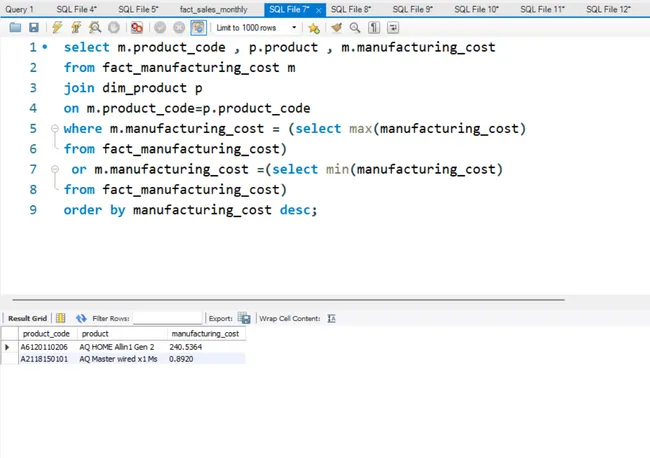Stop query execution icon
The width and height of the screenshot is (650, 458).
[x=114, y=28]
